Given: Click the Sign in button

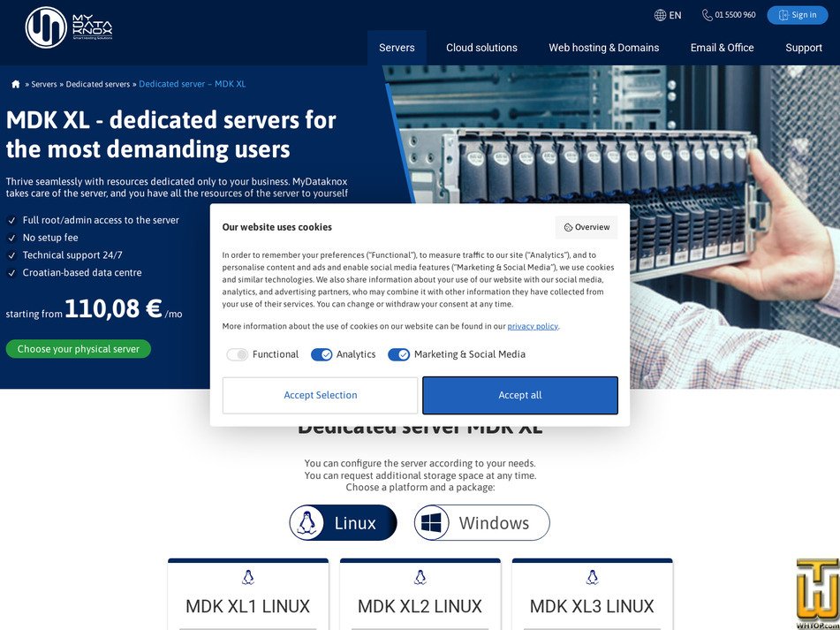Looking at the screenshot, I should coord(797,15).
